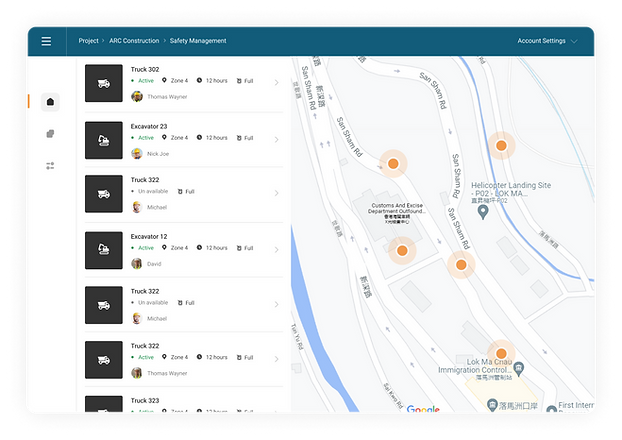The image size is (622, 440).
Task: Click the Helicopter Landing Site map pin
Action: [483, 212]
